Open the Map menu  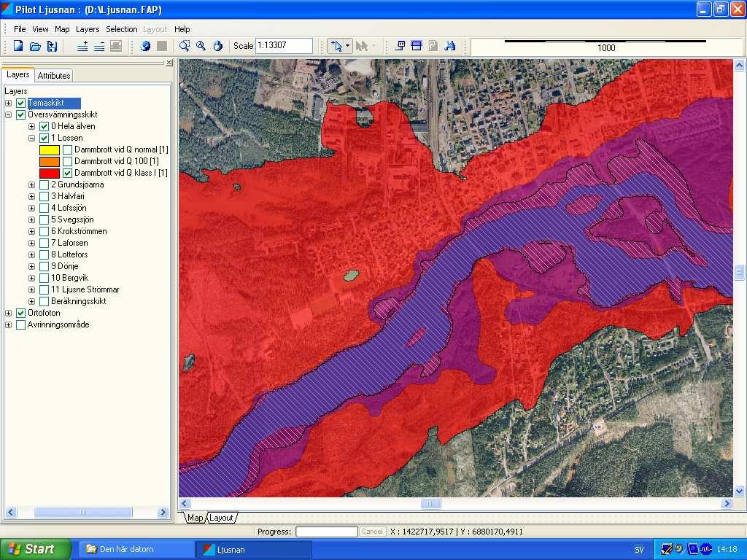62,29
